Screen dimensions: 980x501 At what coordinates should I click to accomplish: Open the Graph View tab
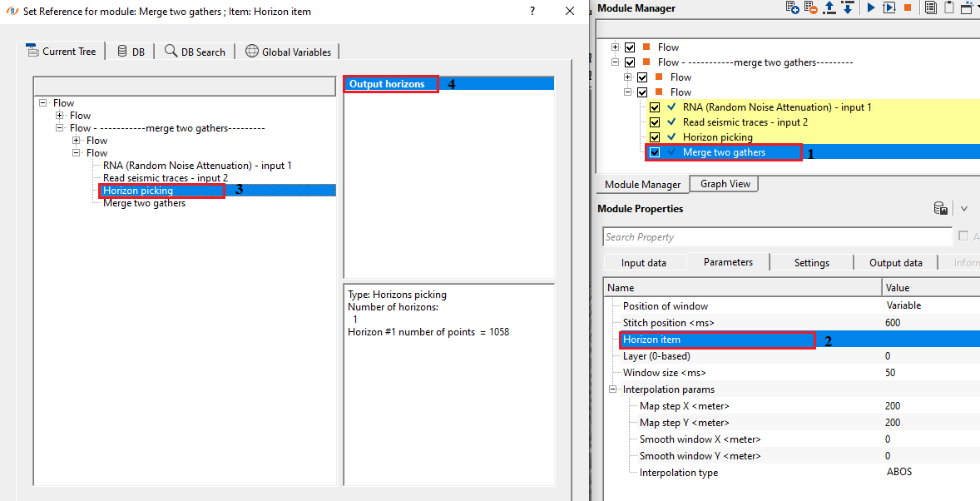(x=723, y=184)
